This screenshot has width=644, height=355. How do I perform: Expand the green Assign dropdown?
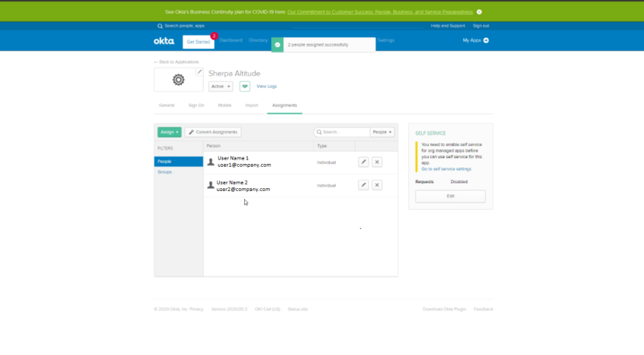tap(169, 132)
